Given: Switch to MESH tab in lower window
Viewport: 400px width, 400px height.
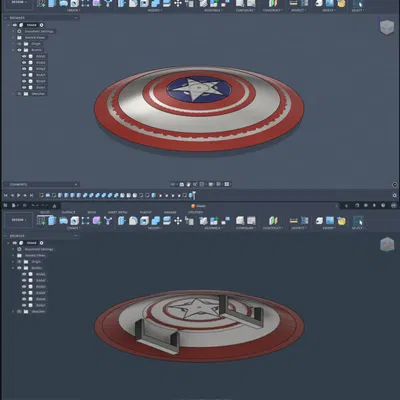Looking at the screenshot, I should pos(92,212).
